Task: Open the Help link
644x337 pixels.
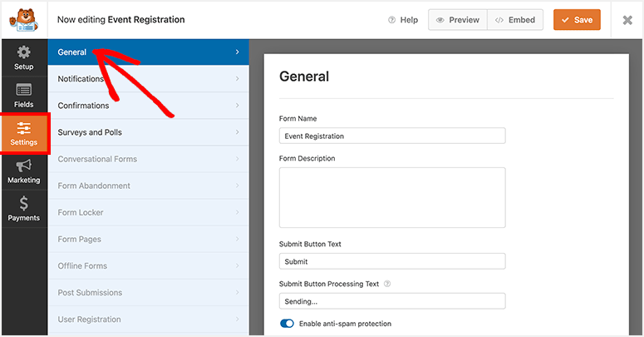Action: (x=403, y=20)
